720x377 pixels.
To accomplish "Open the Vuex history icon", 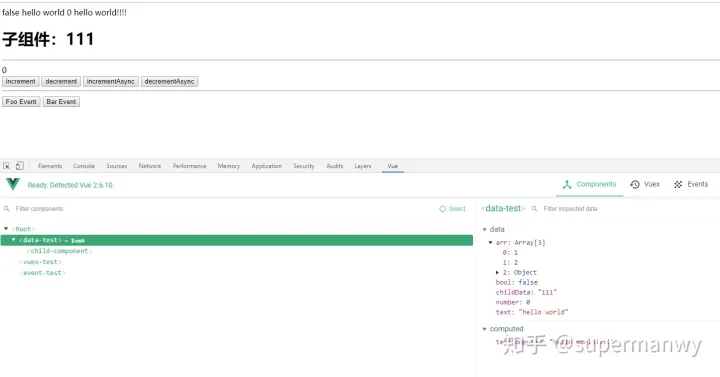I will pyautogui.click(x=635, y=185).
